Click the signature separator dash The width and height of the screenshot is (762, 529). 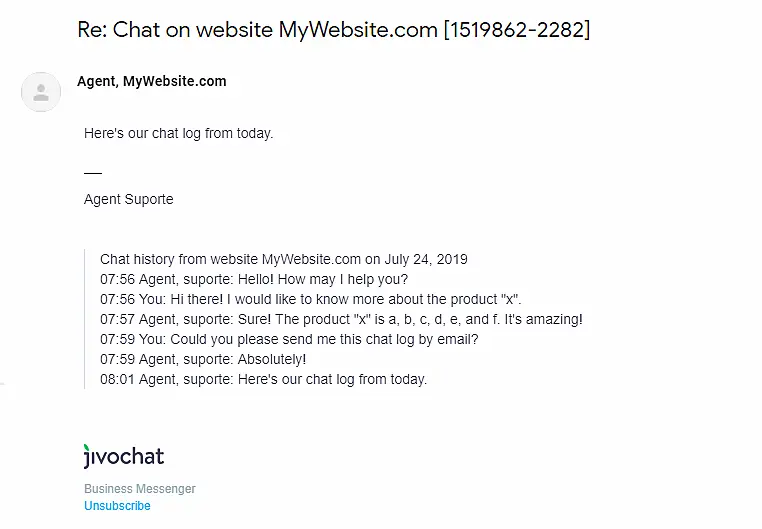tap(93, 173)
